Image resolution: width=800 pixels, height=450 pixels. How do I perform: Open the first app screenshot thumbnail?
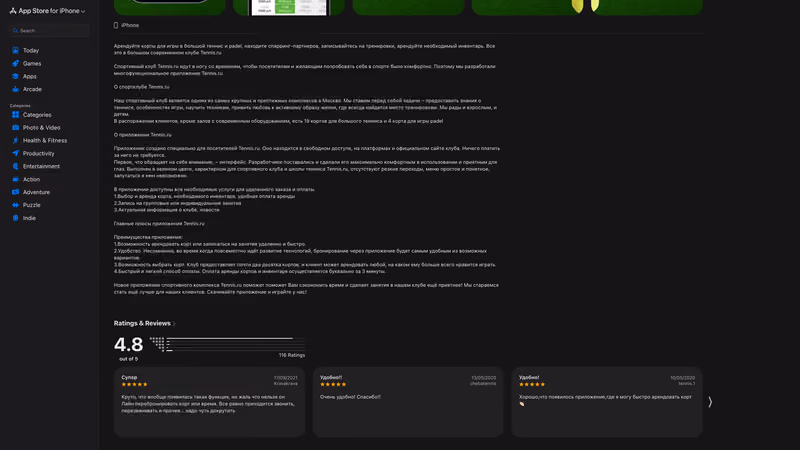point(170,7)
